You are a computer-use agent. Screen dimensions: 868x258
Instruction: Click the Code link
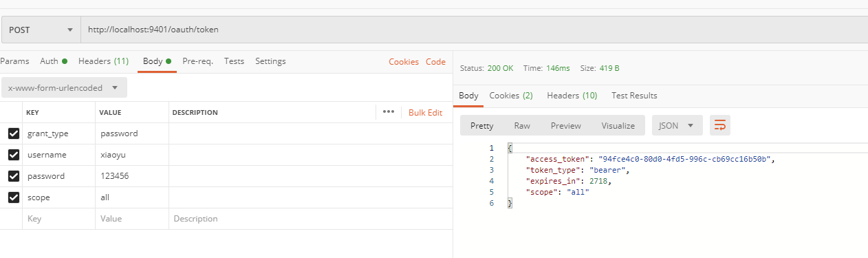tap(435, 62)
